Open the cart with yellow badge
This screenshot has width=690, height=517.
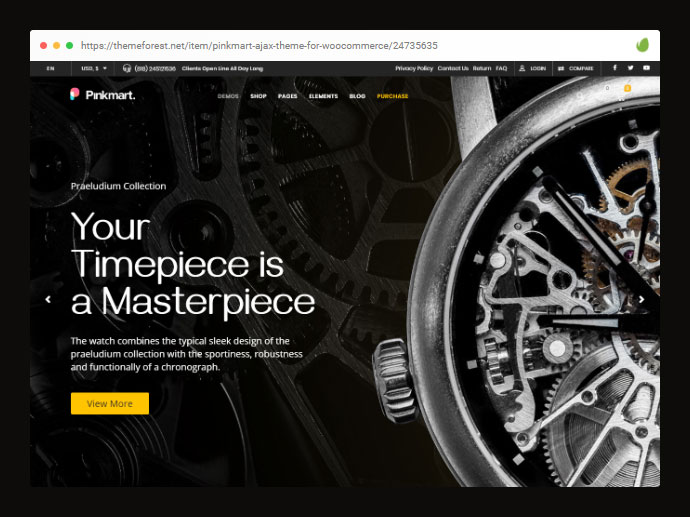coord(626,92)
